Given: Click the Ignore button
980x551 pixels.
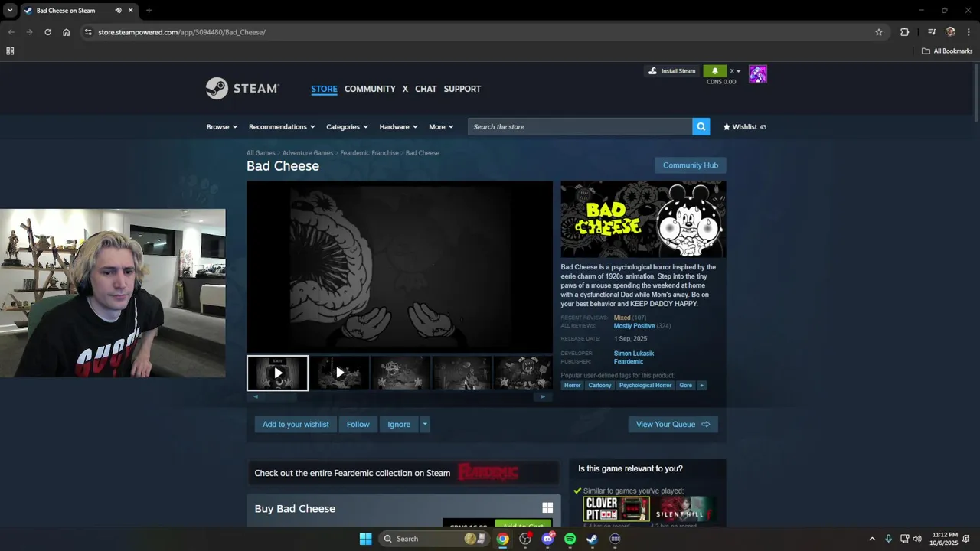Looking at the screenshot, I should pyautogui.click(x=399, y=425).
